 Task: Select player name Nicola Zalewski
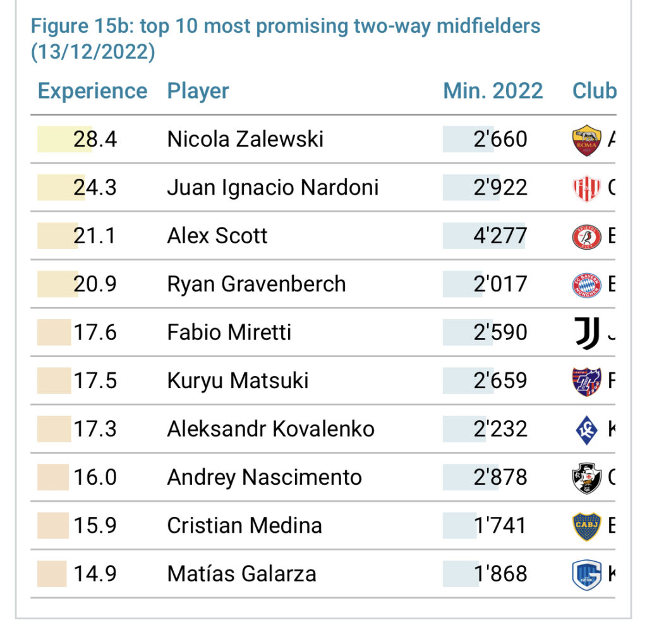tap(245, 139)
